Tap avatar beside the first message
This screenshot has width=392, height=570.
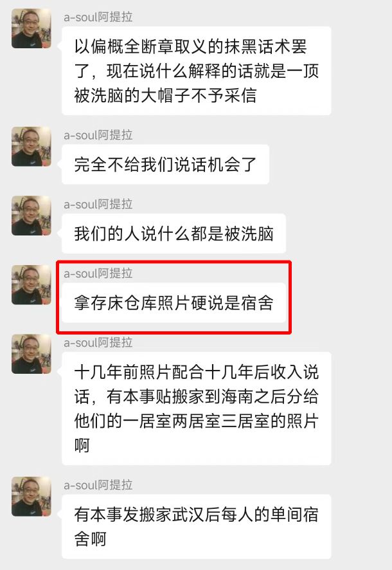[x=31, y=28]
